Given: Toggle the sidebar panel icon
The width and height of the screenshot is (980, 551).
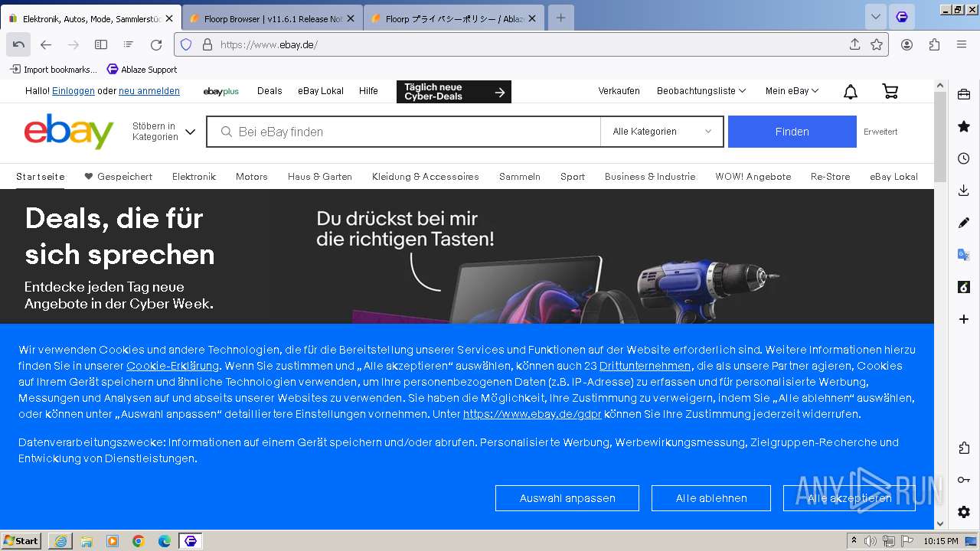Looking at the screenshot, I should click(101, 44).
